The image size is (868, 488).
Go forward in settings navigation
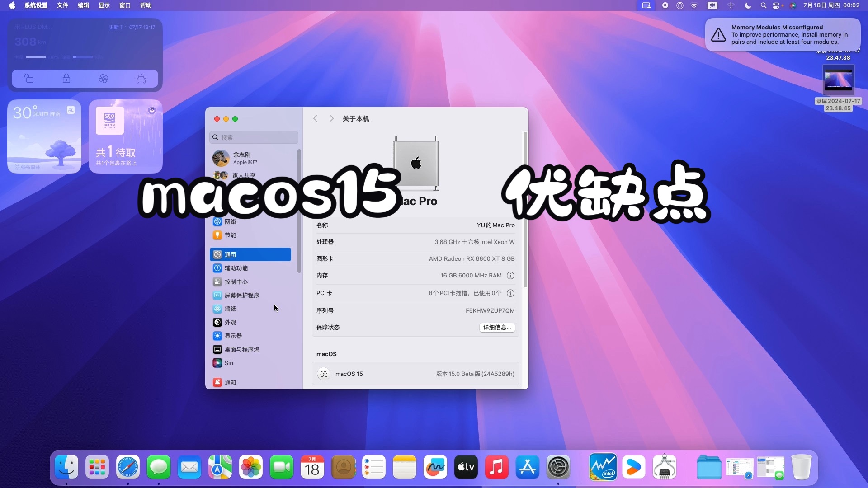pos(331,118)
